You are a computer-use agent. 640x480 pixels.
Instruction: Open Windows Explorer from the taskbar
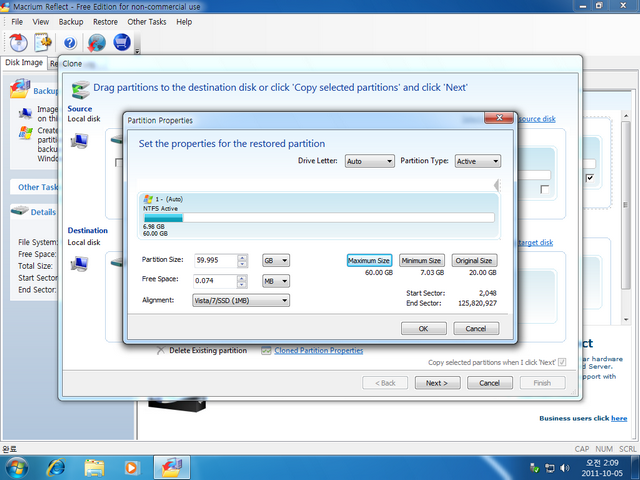click(x=94, y=468)
